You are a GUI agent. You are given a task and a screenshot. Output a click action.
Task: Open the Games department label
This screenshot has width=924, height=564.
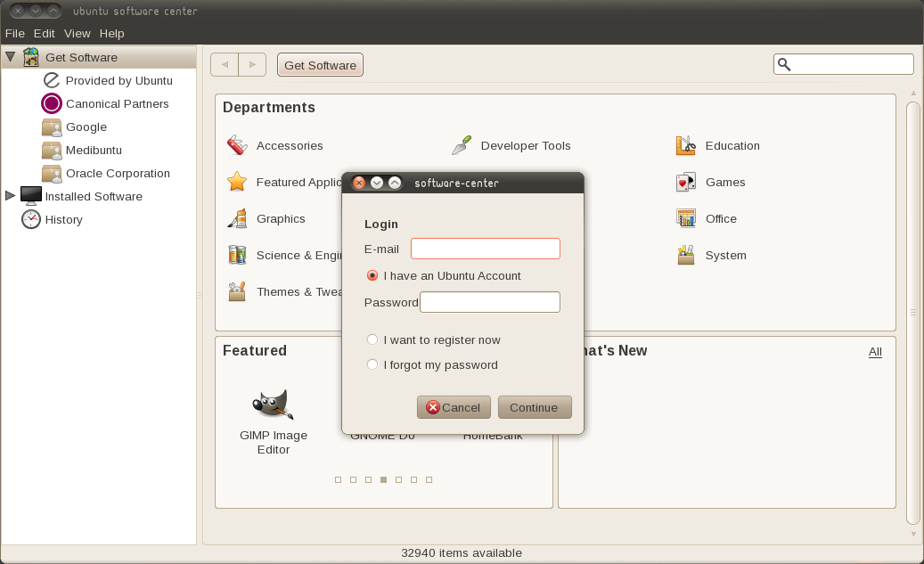(x=725, y=182)
